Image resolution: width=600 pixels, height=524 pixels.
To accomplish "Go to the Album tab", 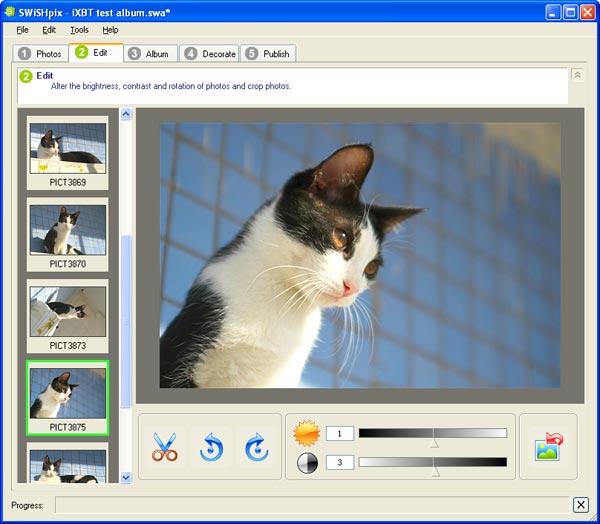I will pos(150,54).
